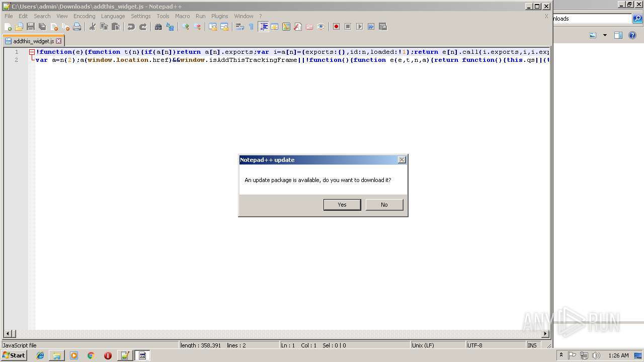
Task: Click the Unix (LF) status bar entry
Action: pos(438,345)
